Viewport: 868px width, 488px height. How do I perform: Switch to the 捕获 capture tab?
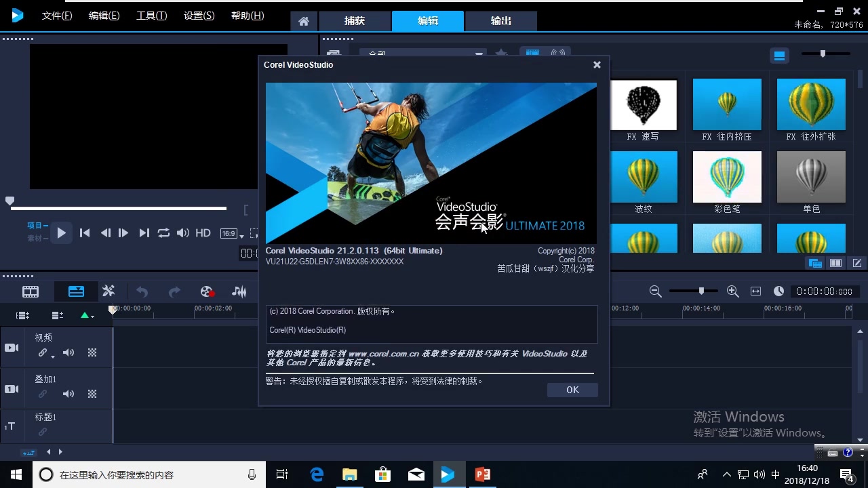pos(355,21)
